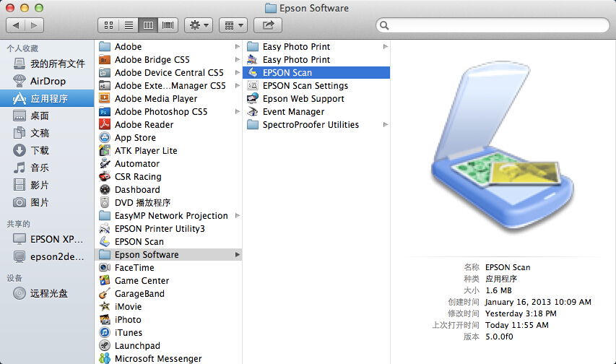Expand the EasyMP Network Projection arrow
Image resolution: width=616 pixels, height=364 pixels.
coord(238,215)
